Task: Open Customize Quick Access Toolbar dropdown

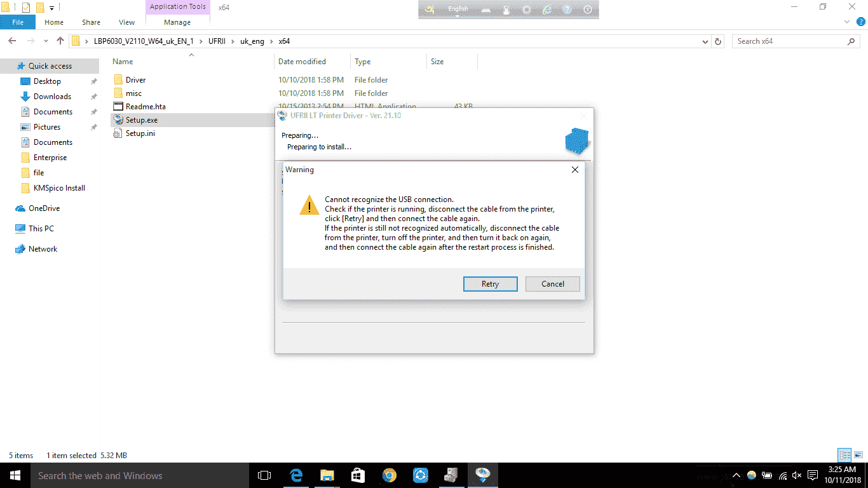Action: point(52,8)
